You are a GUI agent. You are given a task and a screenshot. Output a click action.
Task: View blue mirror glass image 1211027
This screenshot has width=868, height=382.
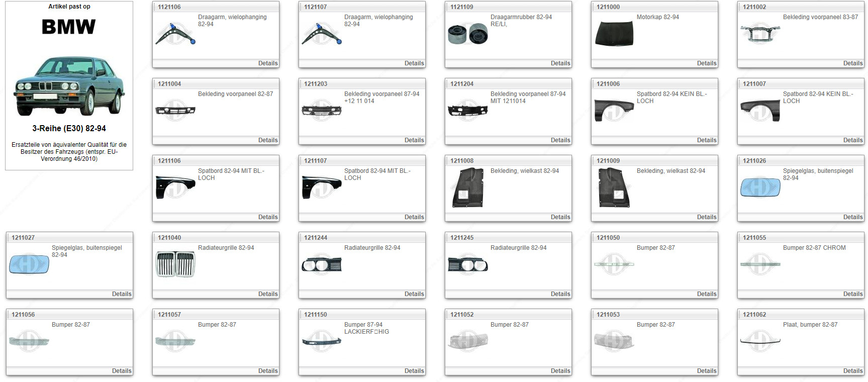[29, 264]
